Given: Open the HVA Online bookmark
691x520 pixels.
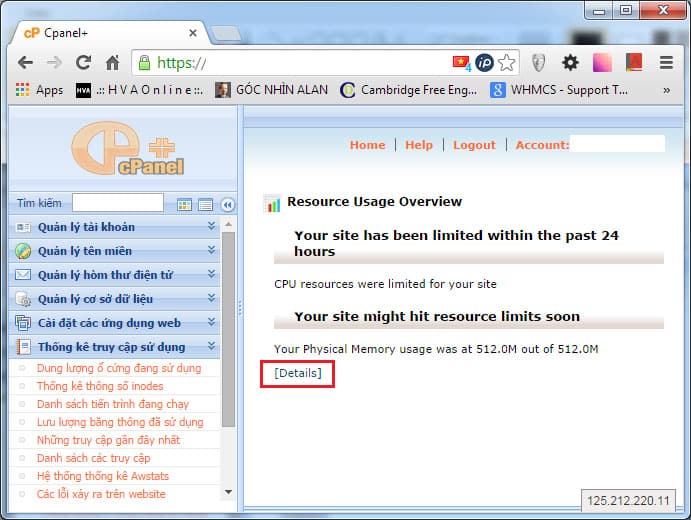Looking at the screenshot, I should pyautogui.click(x=139, y=90).
